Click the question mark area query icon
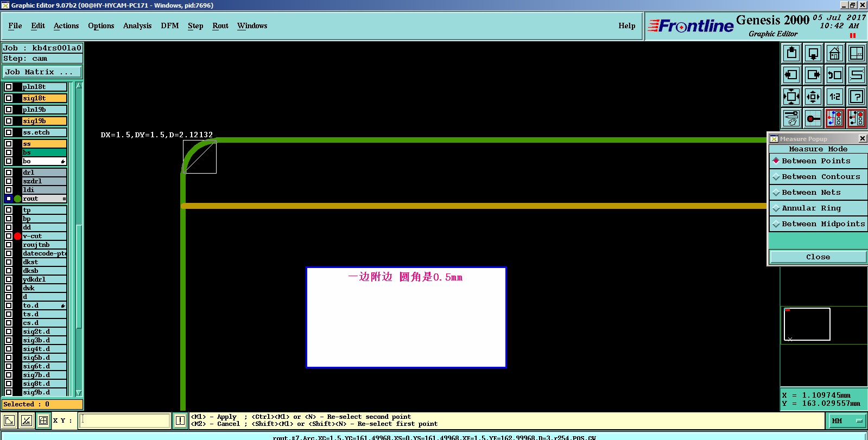The image size is (868, 440). [x=857, y=97]
